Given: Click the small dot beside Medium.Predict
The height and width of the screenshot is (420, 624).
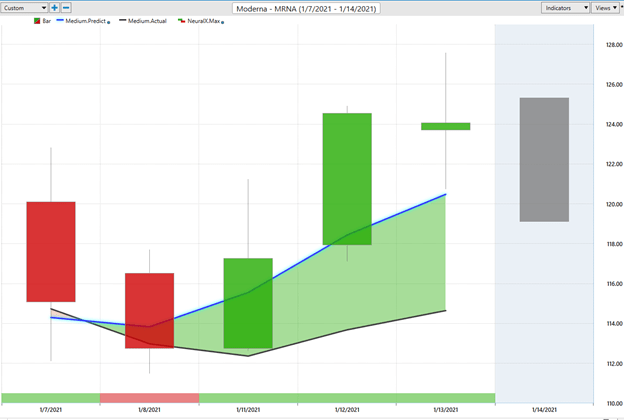Looking at the screenshot, I should 108,22.
